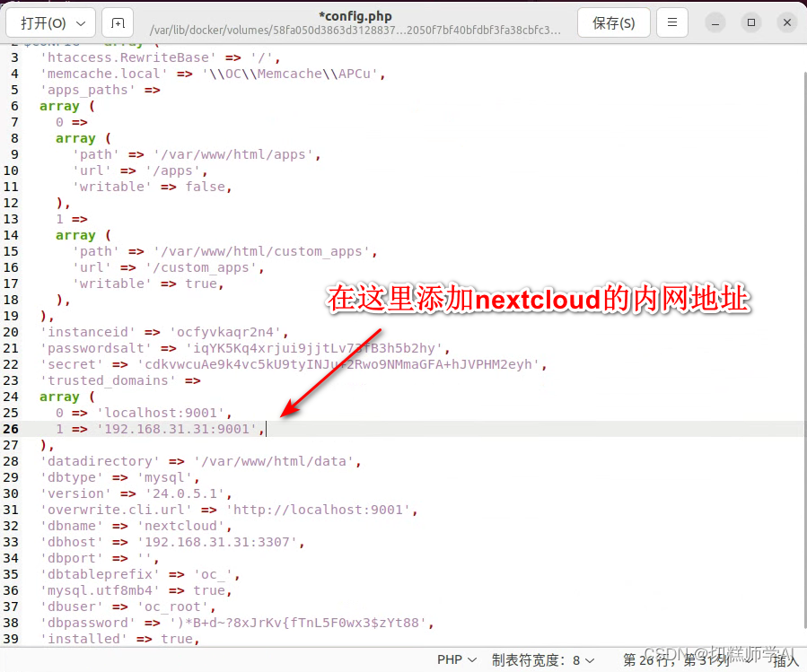Image resolution: width=807 pixels, height=672 pixels.
Task: Create a new document tab icon
Action: pyautogui.click(x=118, y=22)
